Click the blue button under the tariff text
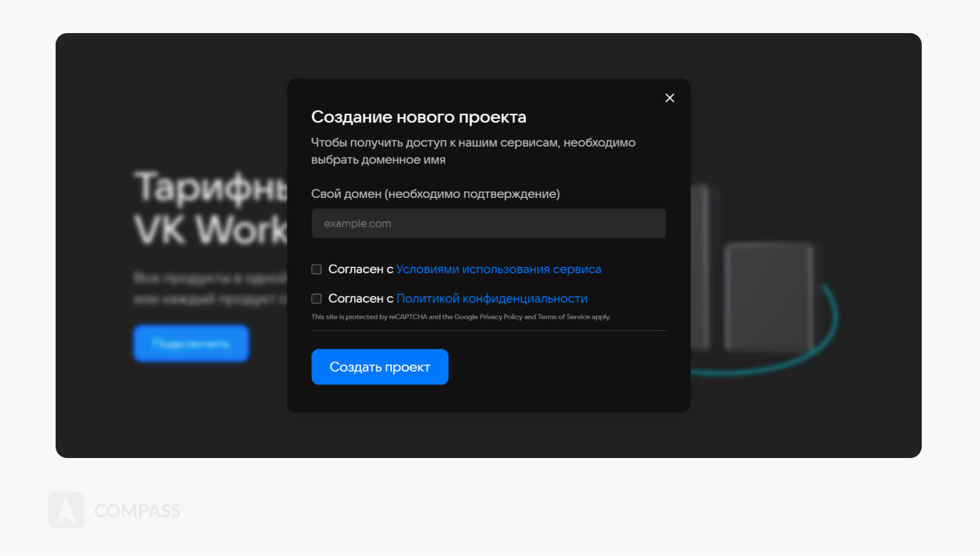 coord(191,343)
